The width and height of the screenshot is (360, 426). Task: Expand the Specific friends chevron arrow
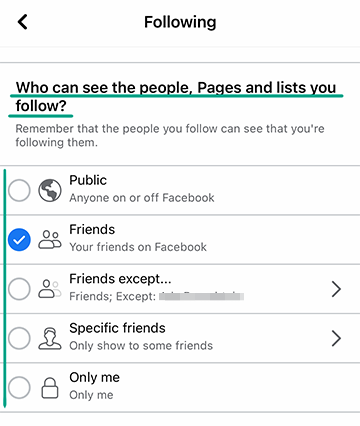pyautogui.click(x=336, y=338)
